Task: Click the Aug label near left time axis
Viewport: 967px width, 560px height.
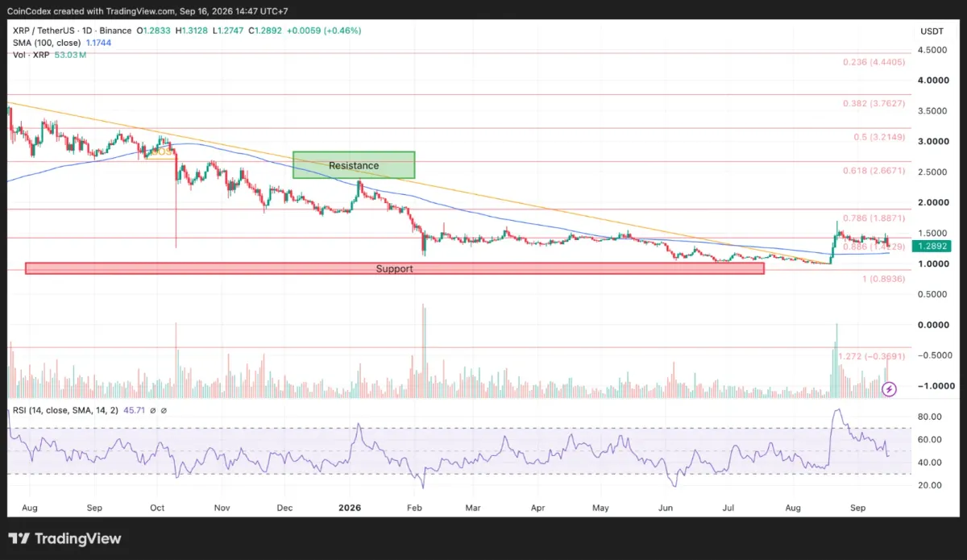Action: click(x=30, y=508)
